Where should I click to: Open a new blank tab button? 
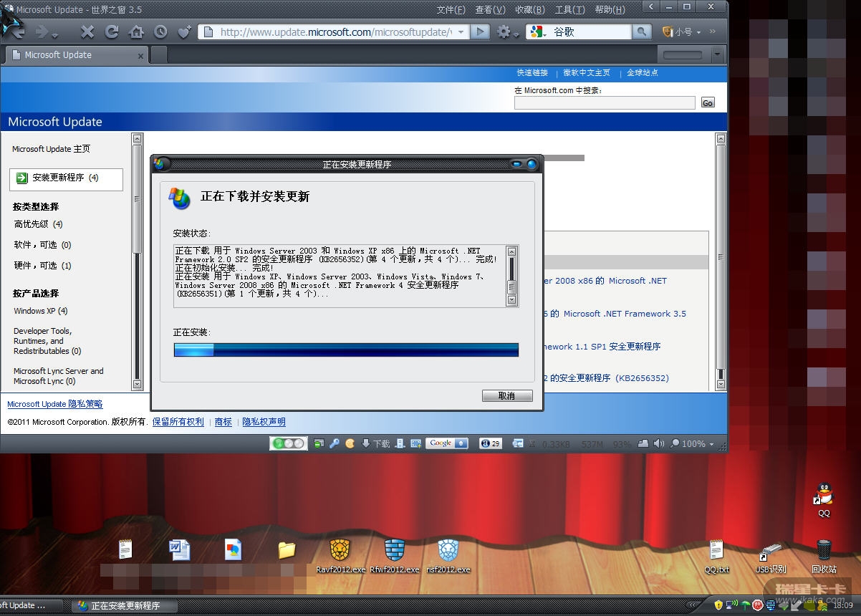pos(158,54)
